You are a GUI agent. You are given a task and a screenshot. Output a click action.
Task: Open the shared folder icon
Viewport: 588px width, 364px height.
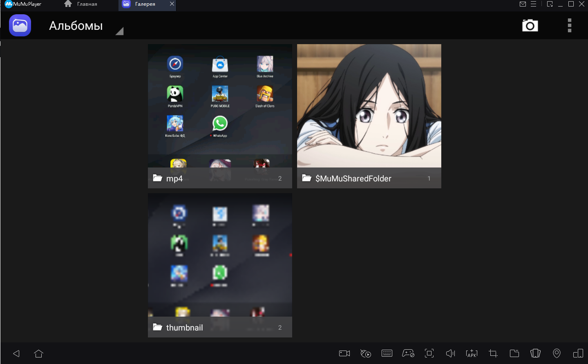click(514, 353)
